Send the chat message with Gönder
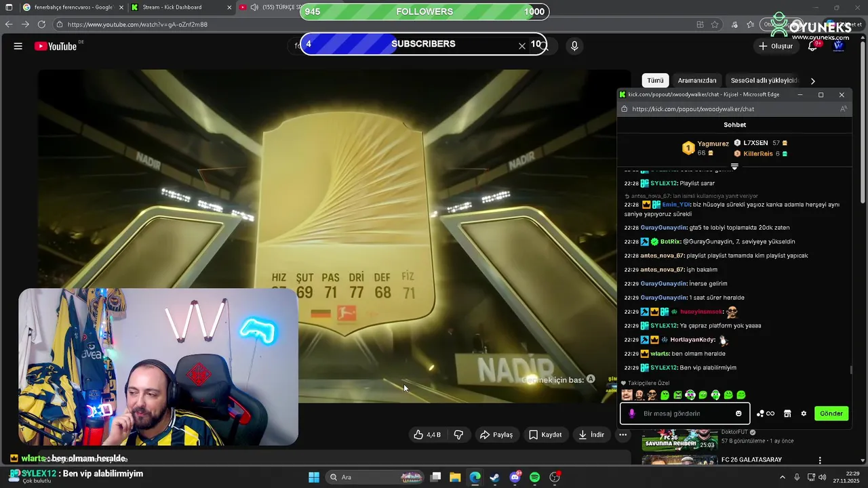868x488 pixels. click(x=831, y=413)
